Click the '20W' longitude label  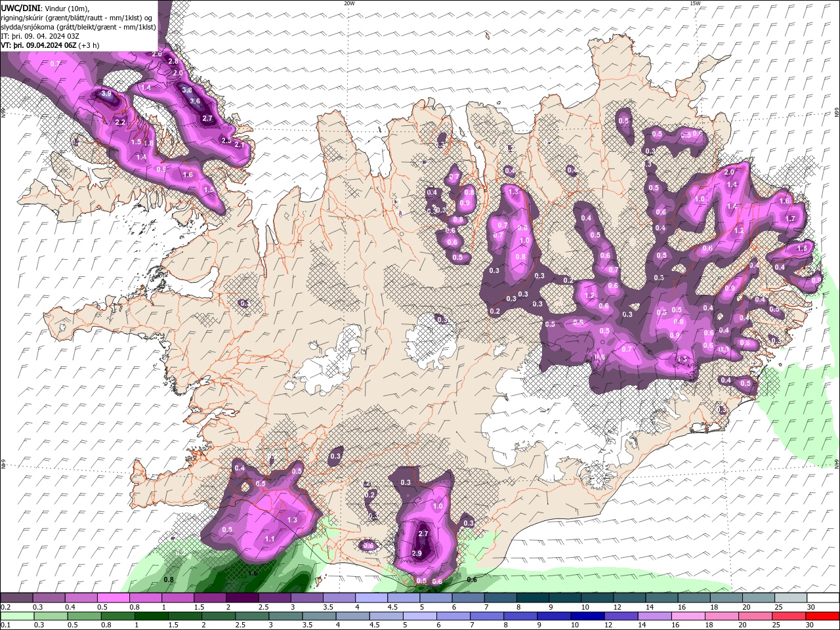pos(349,3)
